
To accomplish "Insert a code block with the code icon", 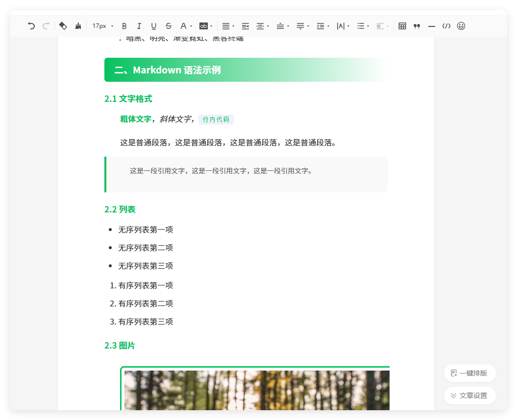I will click(446, 26).
